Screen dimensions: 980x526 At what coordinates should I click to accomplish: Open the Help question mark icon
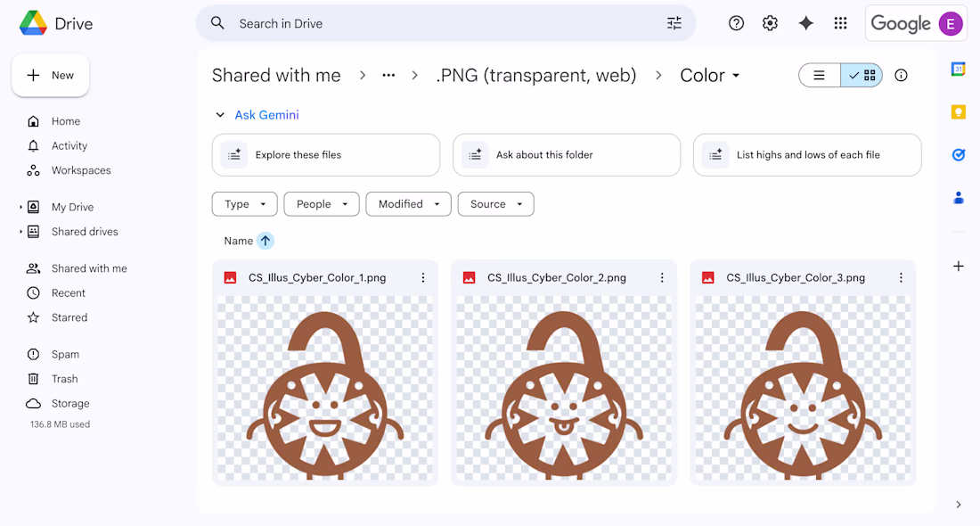click(736, 23)
